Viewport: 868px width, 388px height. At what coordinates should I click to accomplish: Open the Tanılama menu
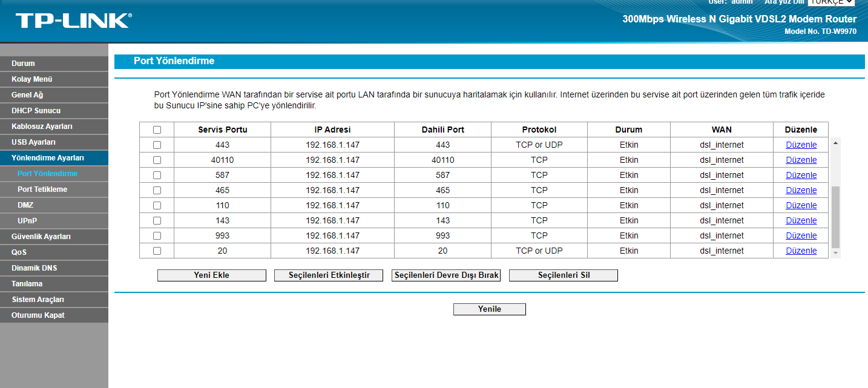[54, 284]
